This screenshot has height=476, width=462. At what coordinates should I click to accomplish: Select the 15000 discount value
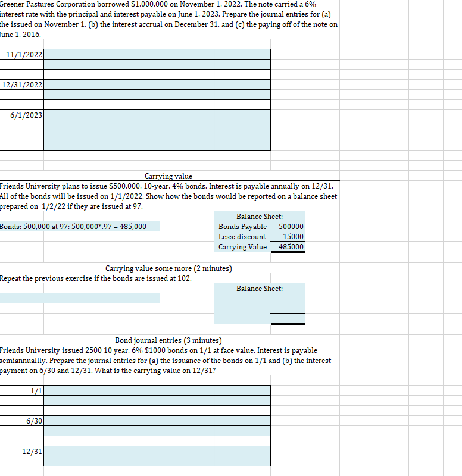point(288,236)
